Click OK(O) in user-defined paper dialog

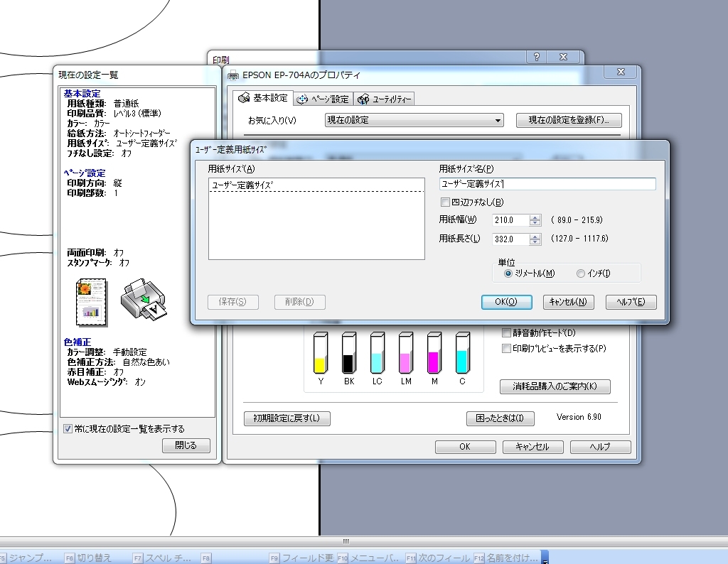click(x=506, y=302)
